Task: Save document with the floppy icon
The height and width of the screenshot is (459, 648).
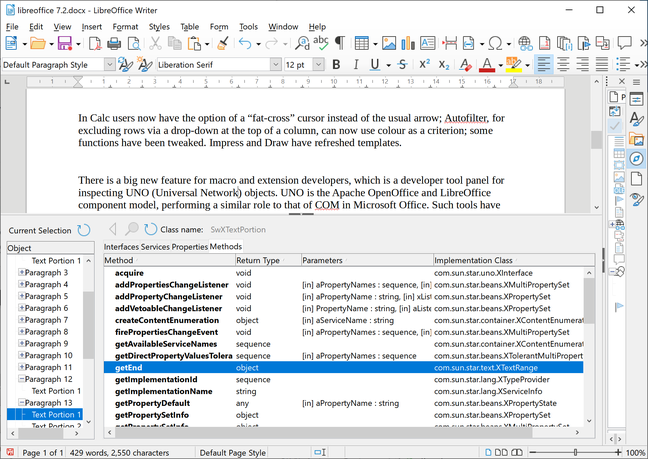Action: [x=65, y=43]
